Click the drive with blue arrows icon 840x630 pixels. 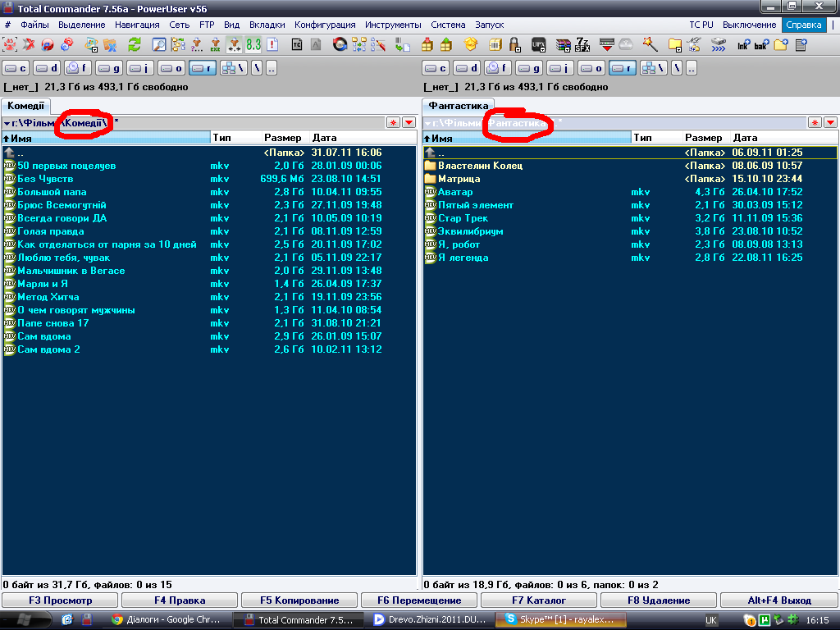pyautogui.click(x=719, y=44)
